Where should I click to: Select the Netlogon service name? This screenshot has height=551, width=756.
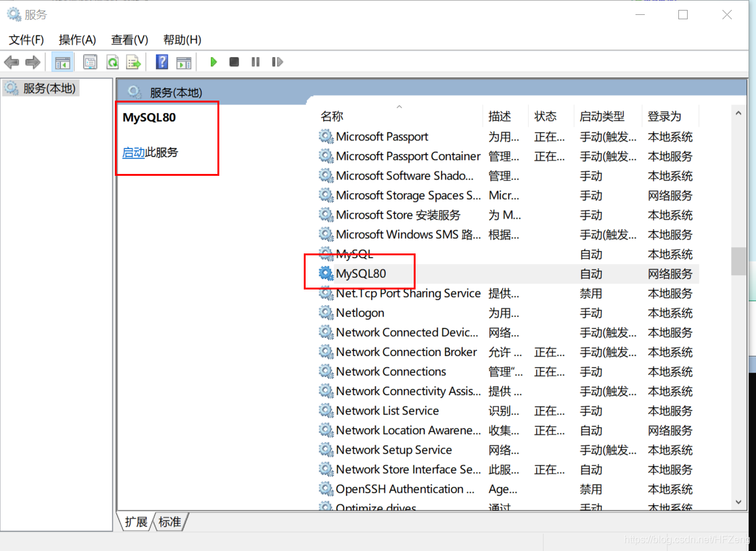pos(360,312)
